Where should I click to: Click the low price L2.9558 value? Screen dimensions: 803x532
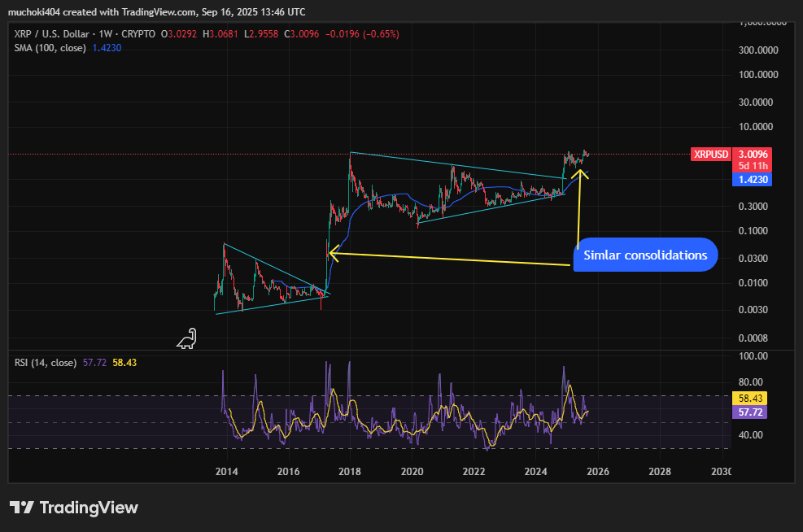(261, 34)
